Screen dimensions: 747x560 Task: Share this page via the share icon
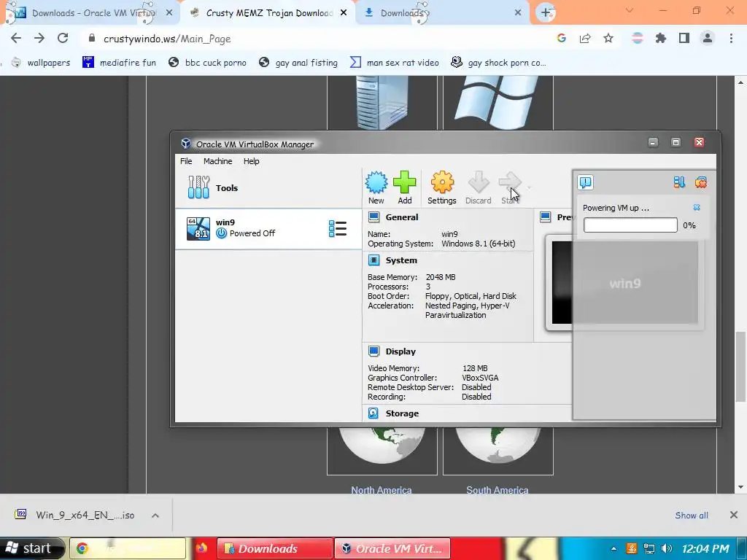point(585,38)
